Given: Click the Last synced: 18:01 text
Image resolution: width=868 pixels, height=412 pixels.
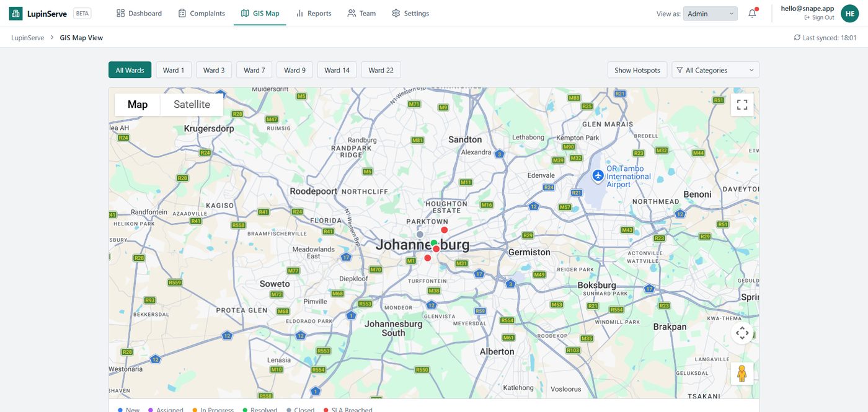Looking at the screenshot, I should (830, 38).
